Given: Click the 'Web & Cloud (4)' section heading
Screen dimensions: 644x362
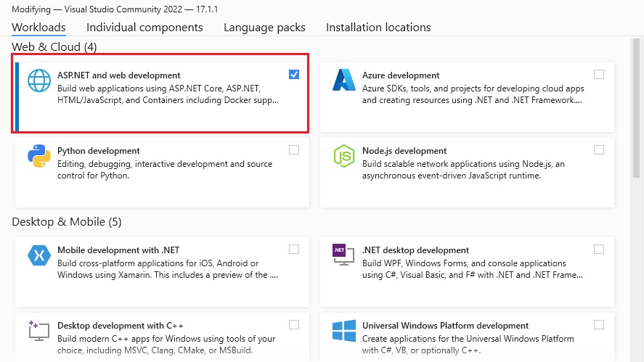Looking at the screenshot, I should click(54, 46).
